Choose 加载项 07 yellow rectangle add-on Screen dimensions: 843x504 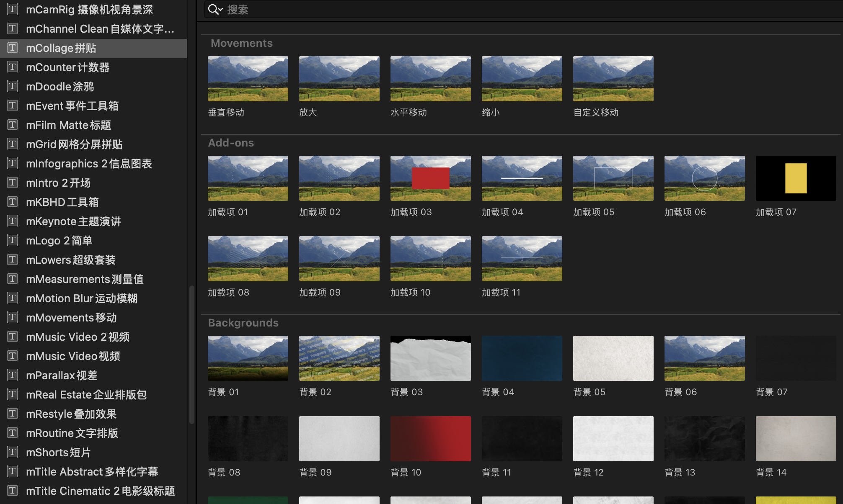(796, 178)
